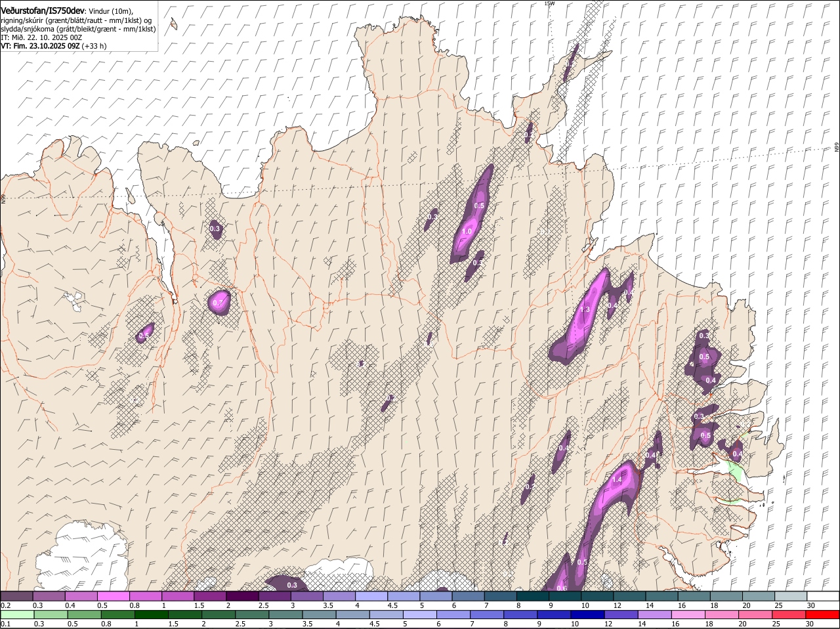The image size is (840, 629).
Task: Choose the darkest purple top-row swatch at 2
Action: coord(242,596)
